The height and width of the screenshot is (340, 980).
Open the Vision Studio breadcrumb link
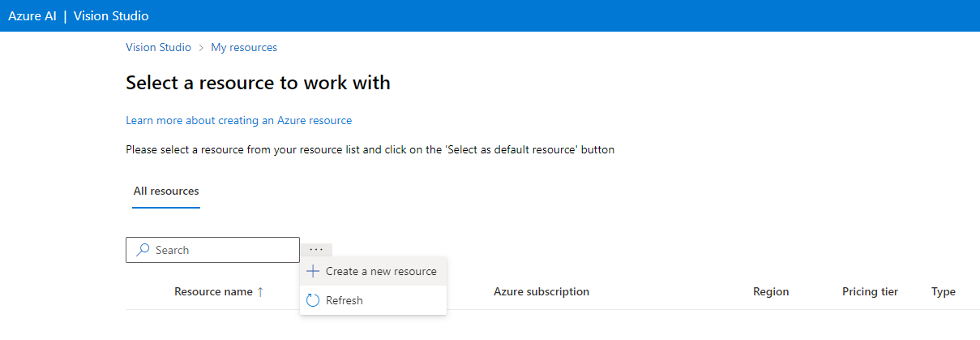(159, 48)
